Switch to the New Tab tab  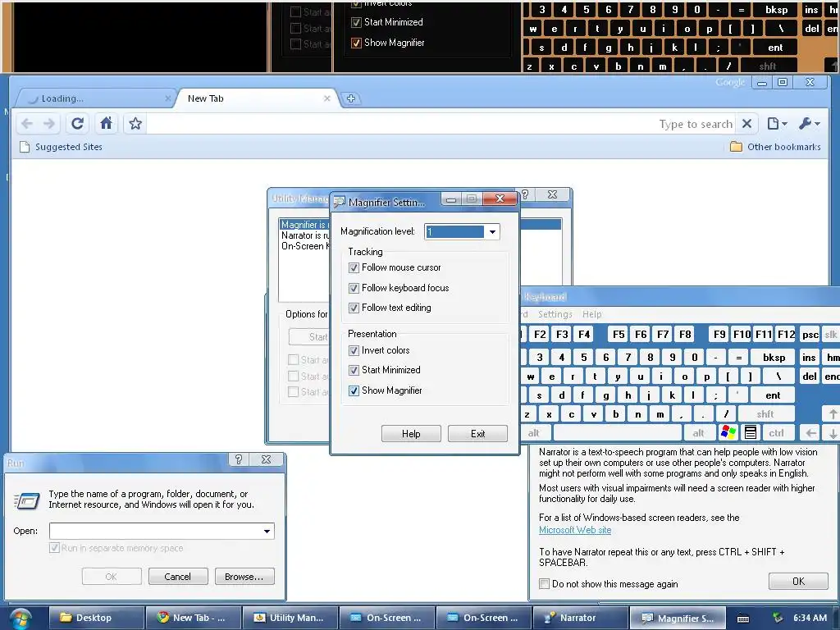[x=257, y=98]
